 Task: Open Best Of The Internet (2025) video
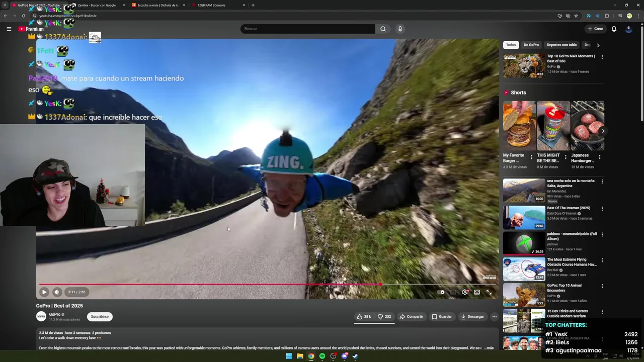(524, 217)
